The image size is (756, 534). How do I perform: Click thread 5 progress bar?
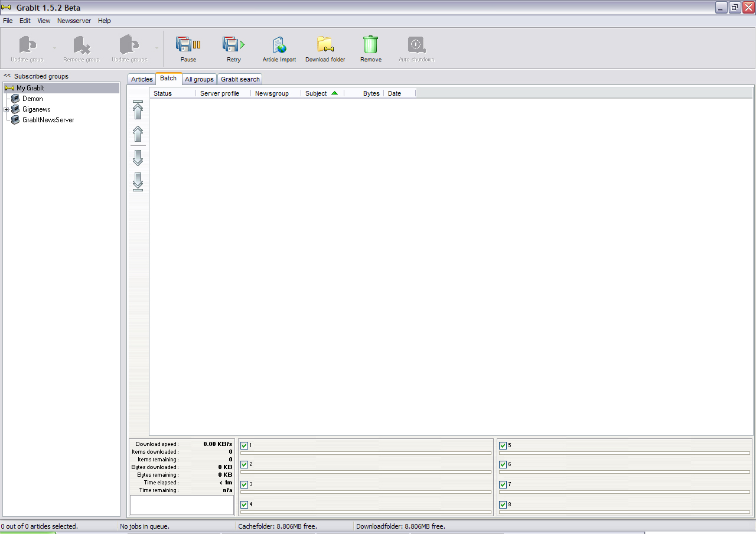coord(624,453)
